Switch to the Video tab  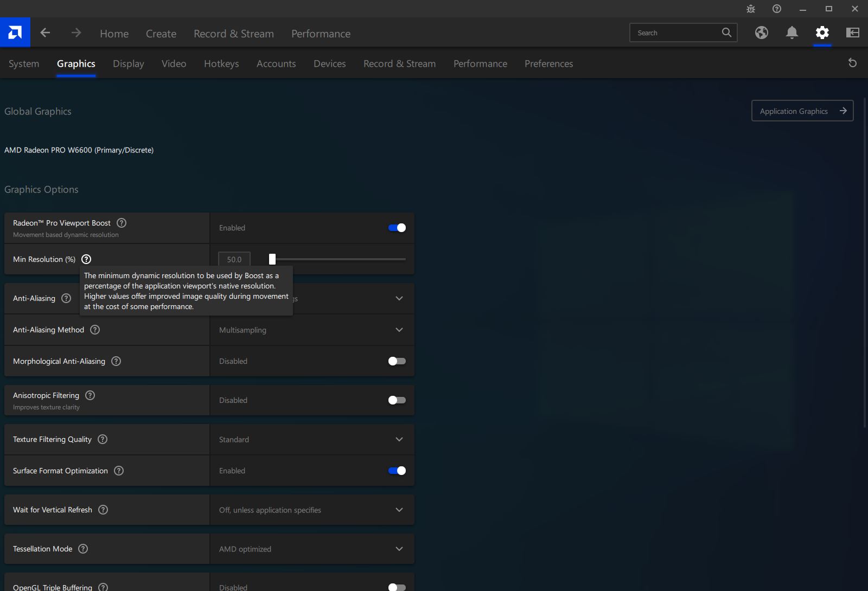pyautogui.click(x=174, y=63)
